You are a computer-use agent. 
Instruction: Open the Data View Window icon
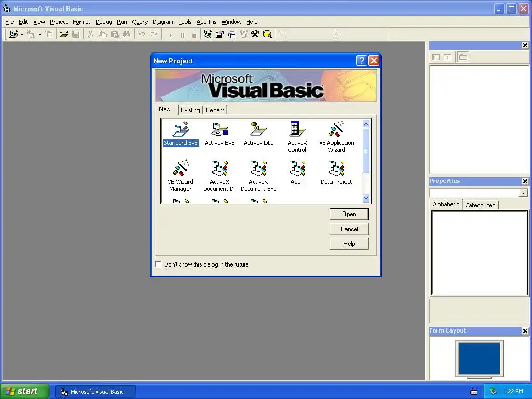pos(268,34)
